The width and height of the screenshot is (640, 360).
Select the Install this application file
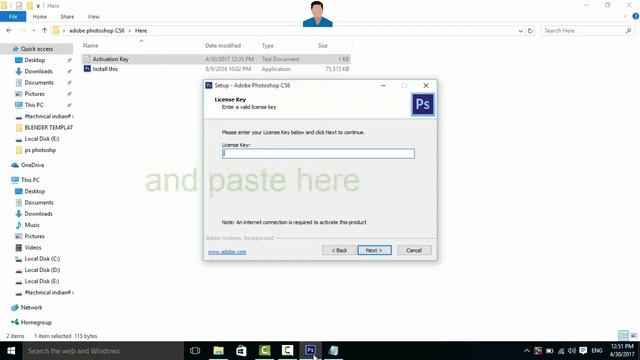coord(216,69)
